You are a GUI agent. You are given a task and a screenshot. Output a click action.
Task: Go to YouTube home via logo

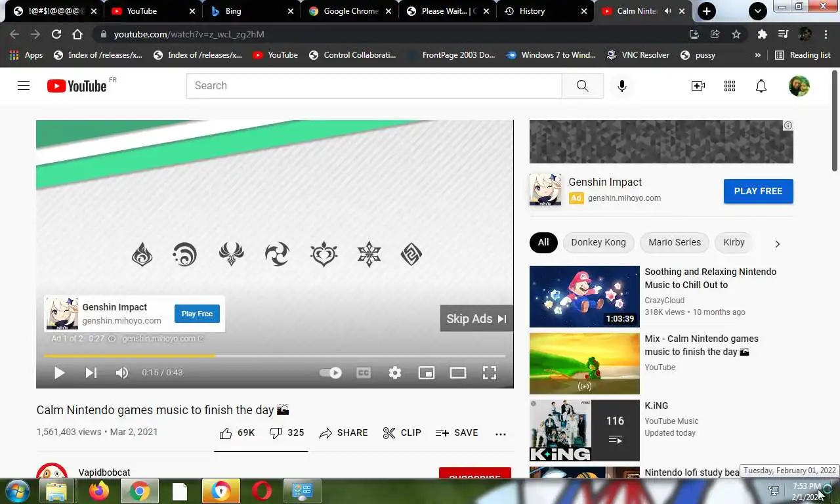click(x=77, y=86)
